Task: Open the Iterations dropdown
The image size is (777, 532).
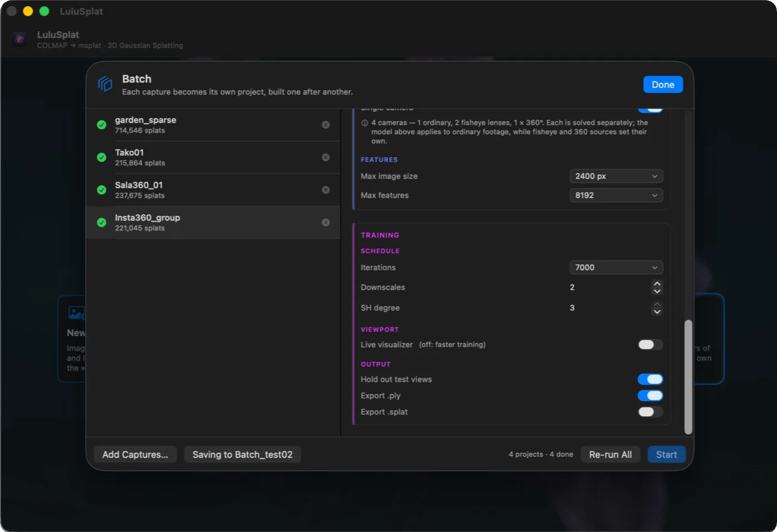Action: 616,268
